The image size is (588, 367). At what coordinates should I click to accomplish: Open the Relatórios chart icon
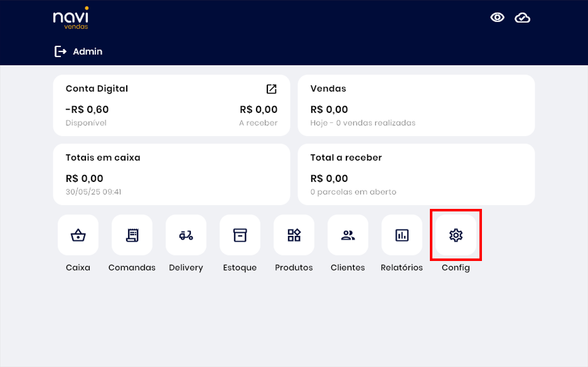click(x=402, y=235)
